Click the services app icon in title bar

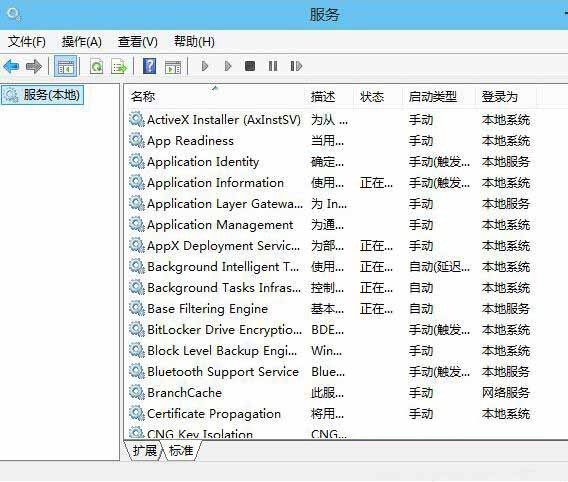[x=14, y=14]
